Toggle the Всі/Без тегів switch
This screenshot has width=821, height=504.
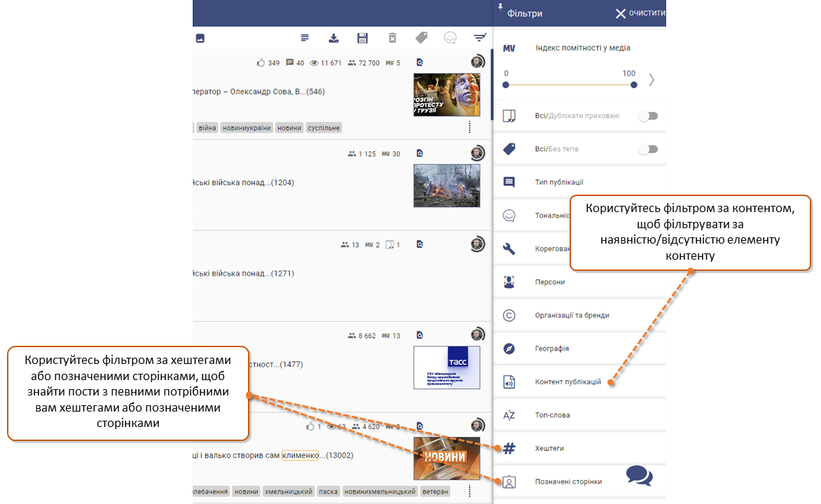(x=648, y=149)
